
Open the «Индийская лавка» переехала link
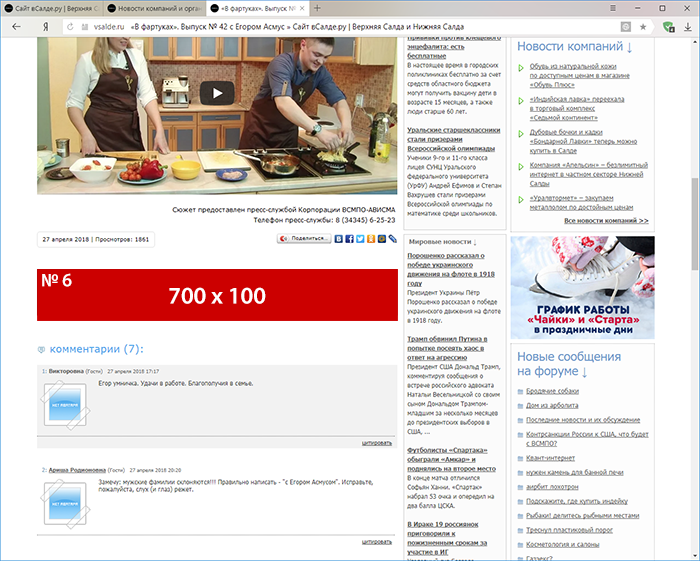pos(577,108)
